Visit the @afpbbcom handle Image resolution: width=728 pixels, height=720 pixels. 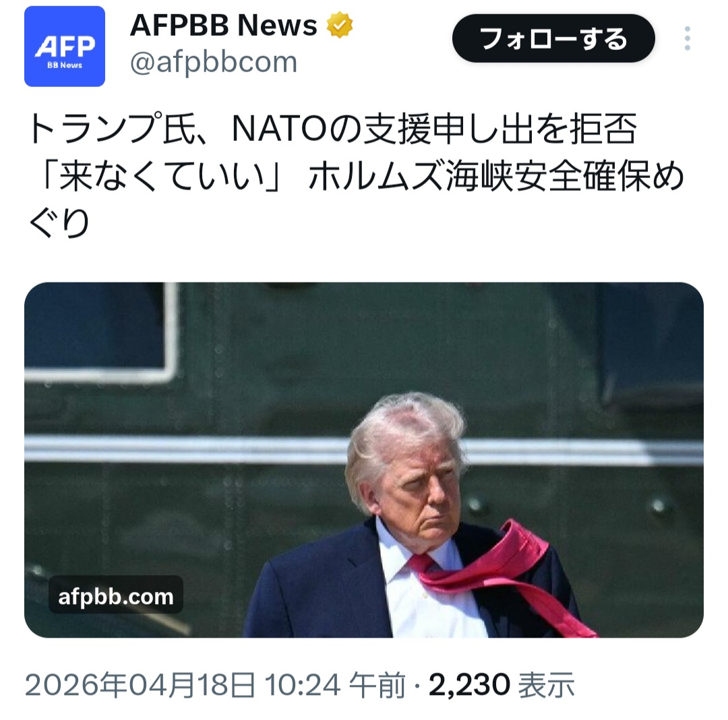(214, 62)
